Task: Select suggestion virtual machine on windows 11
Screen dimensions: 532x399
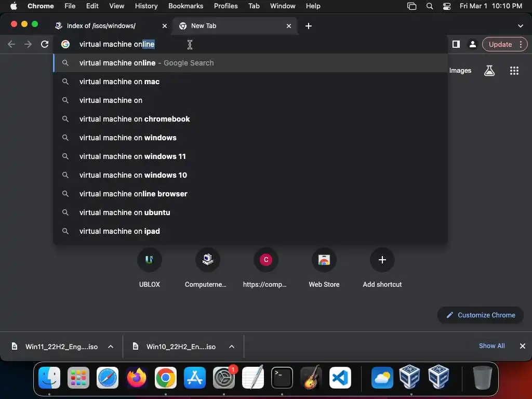Action: [x=250, y=156]
